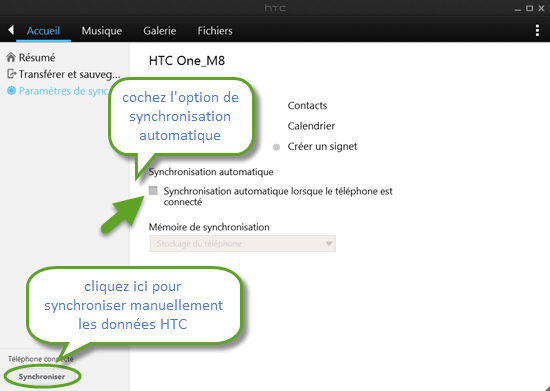Click the gear icon beside Paramètres de sync

(x=12, y=91)
